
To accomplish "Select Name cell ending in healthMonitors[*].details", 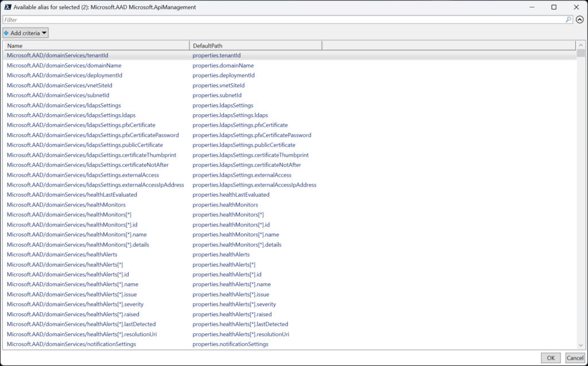I will point(78,244).
